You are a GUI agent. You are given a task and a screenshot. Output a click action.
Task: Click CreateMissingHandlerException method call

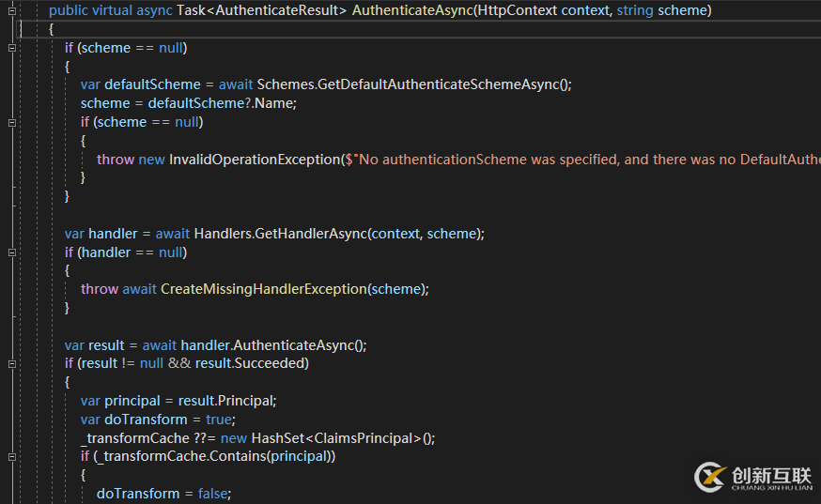tap(263, 289)
